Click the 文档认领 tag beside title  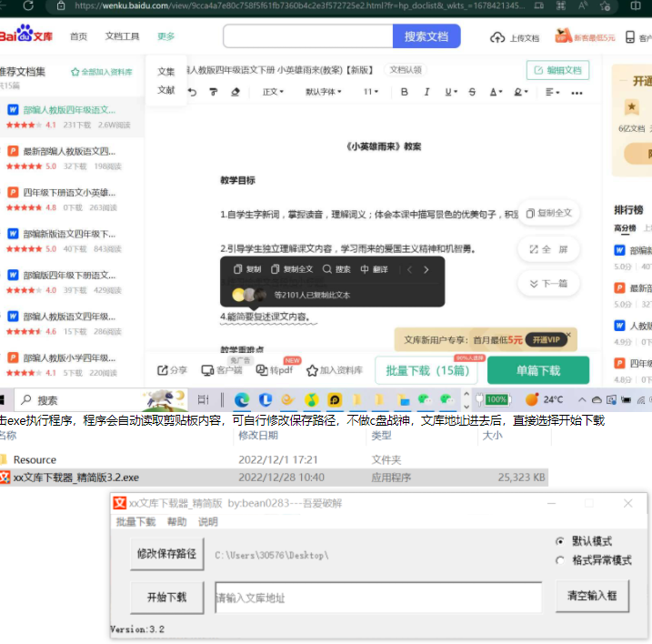click(406, 70)
